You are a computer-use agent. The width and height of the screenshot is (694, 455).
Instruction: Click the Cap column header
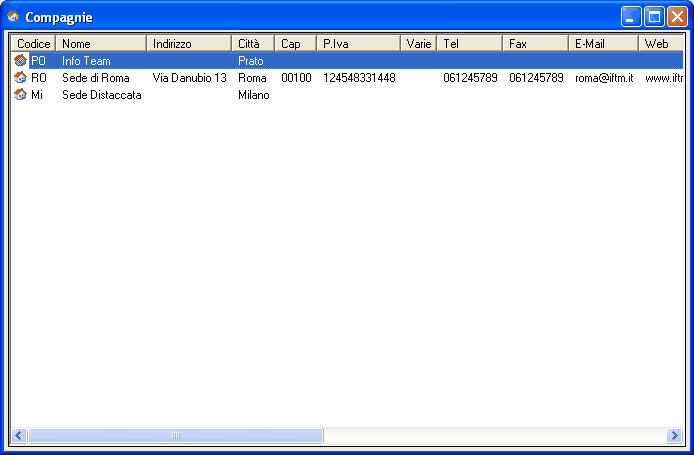(x=296, y=43)
